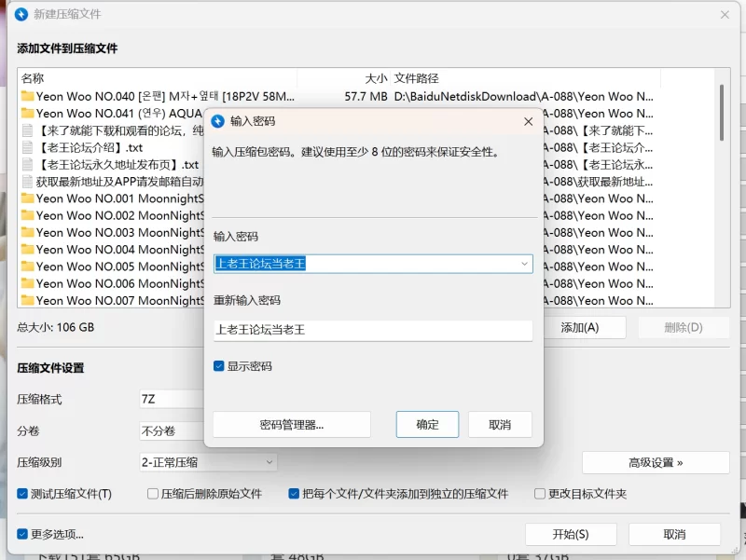The image size is (746, 560).
Task: Click the 重新输入密码 input field
Action: click(x=372, y=330)
